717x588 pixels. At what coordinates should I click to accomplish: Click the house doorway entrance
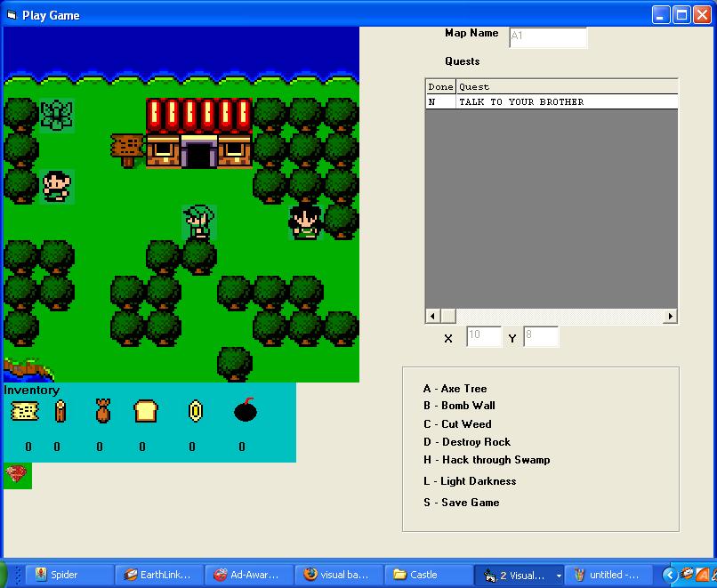pos(198,154)
